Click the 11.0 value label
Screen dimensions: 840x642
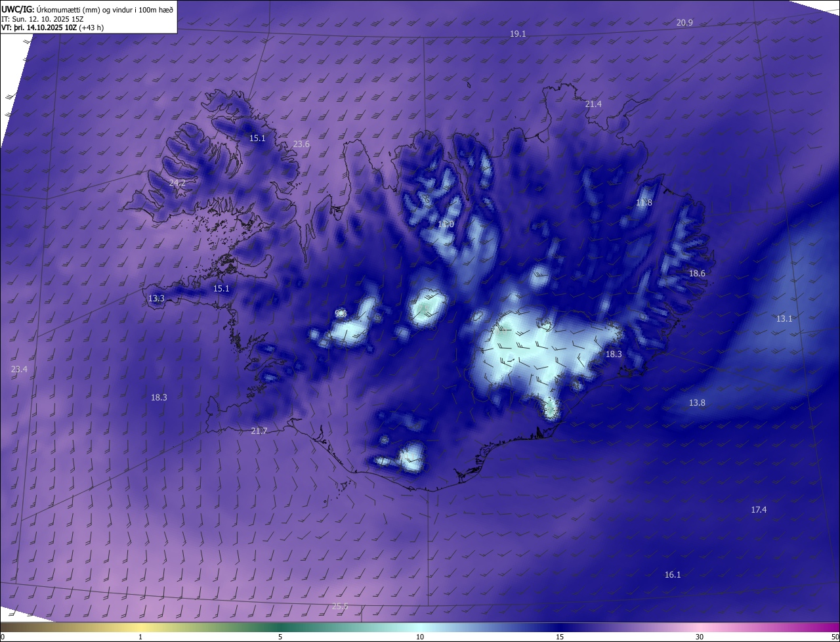click(446, 225)
